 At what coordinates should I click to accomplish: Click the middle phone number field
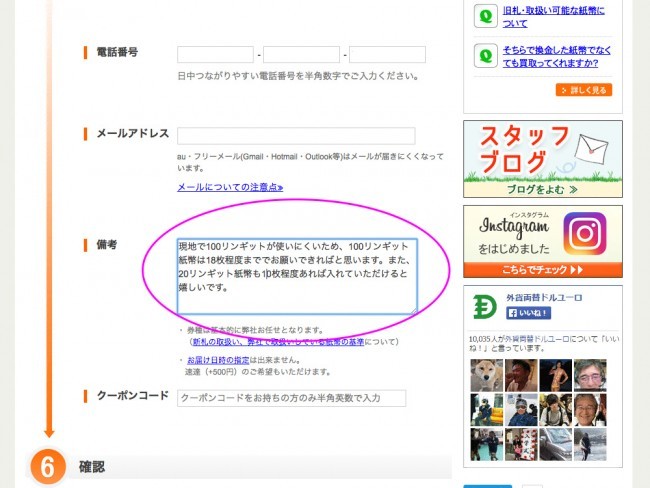tap(301, 54)
